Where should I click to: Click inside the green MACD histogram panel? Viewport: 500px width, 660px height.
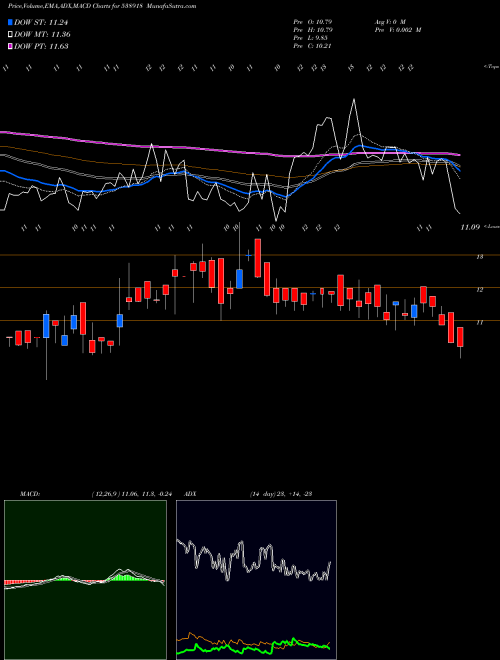click(x=85, y=580)
